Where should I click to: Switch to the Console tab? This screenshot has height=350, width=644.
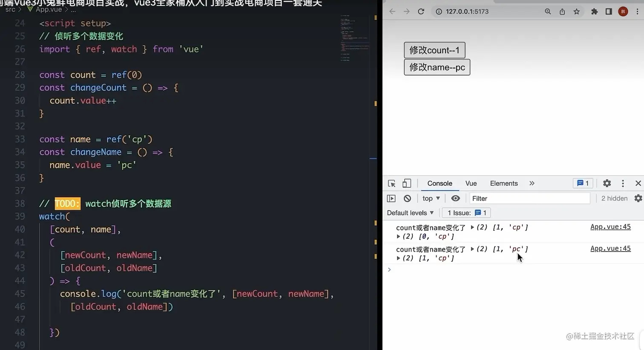point(440,184)
